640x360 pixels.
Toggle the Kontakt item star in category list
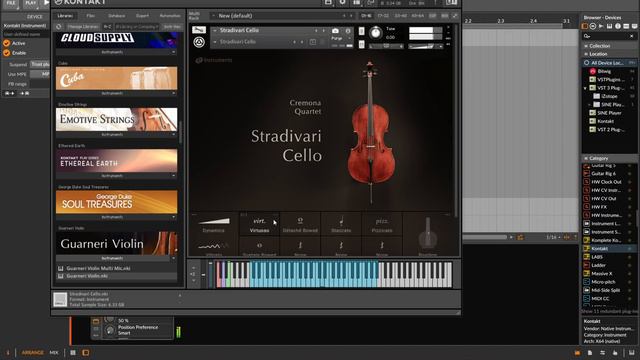630,248
